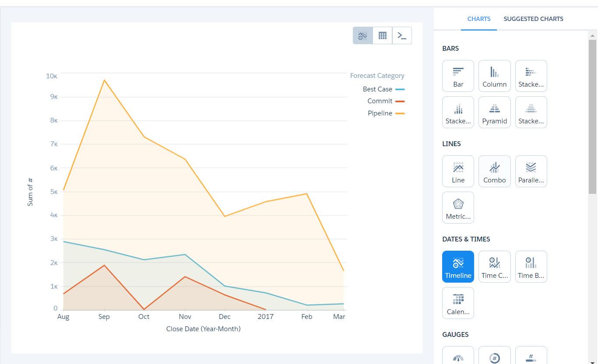Choose the Timeline chart type
598x364 pixels.
(x=458, y=266)
